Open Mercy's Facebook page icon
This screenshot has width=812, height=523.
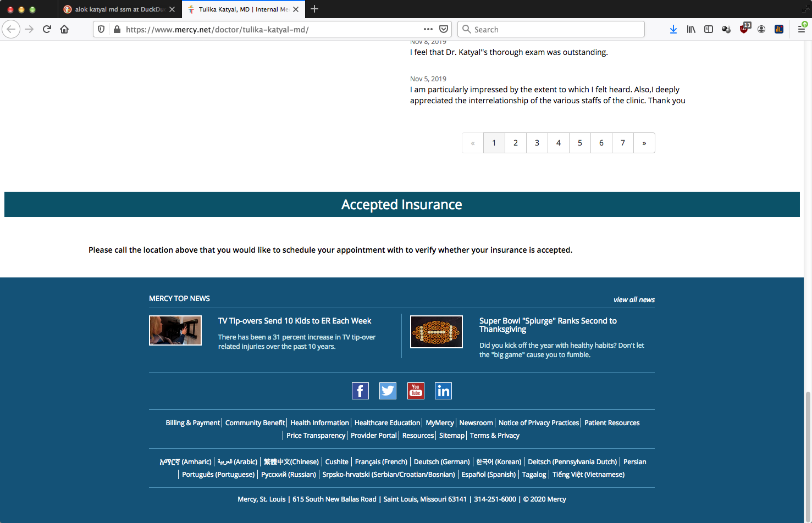[x=360, y=391]
